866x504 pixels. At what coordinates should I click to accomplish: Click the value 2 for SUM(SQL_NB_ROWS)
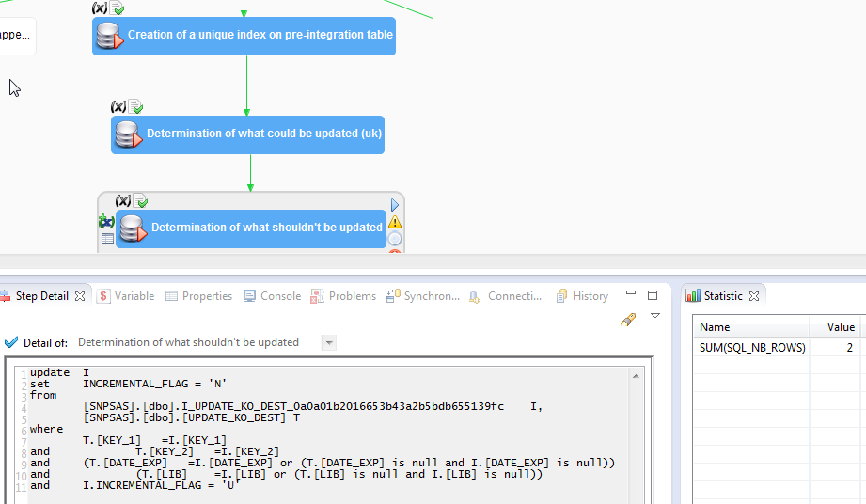pos(849,347)
